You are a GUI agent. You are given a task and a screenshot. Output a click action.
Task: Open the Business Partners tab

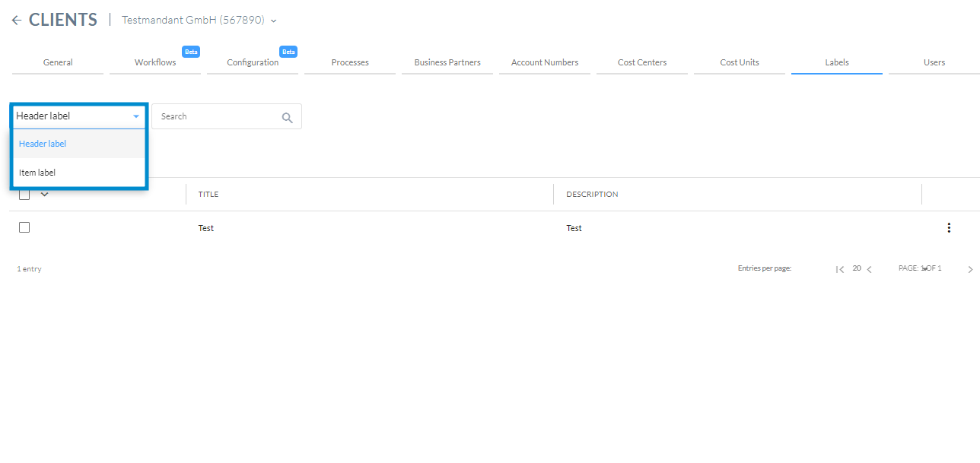tap(447, 62)
